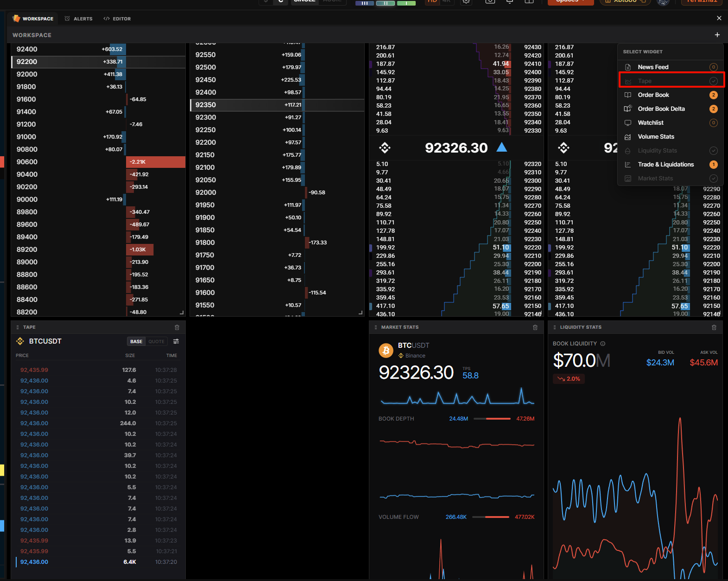Set tape size to BASE

pos(136,341)
